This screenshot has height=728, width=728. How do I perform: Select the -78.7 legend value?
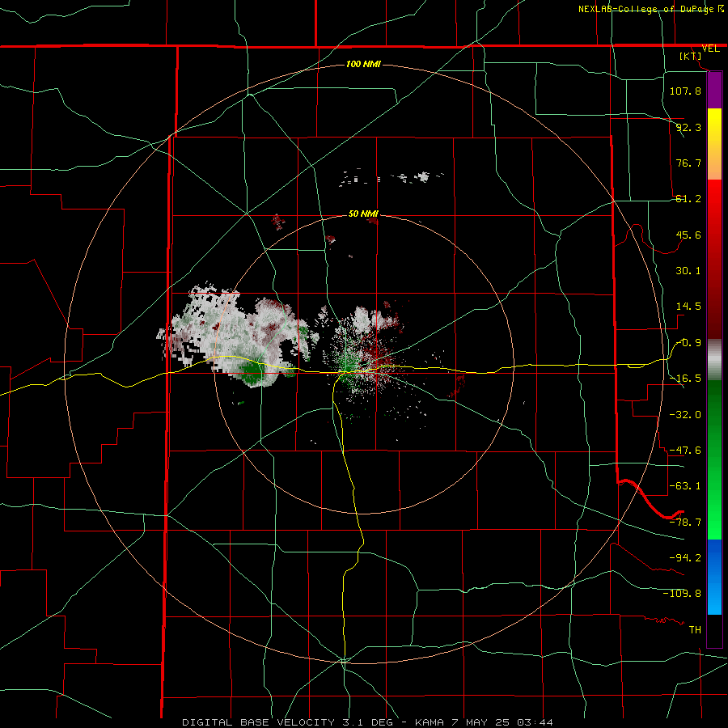[685, 523]
